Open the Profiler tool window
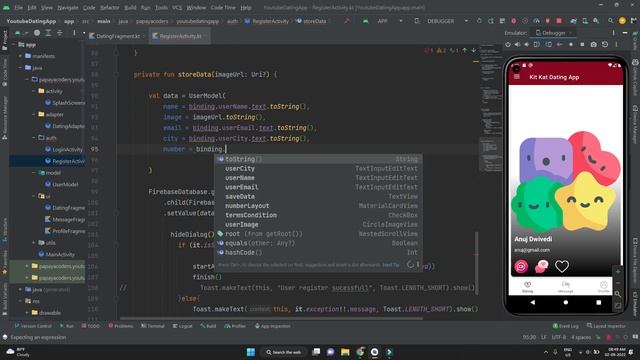Screen dimensions: 640x360 coord(235,326)
